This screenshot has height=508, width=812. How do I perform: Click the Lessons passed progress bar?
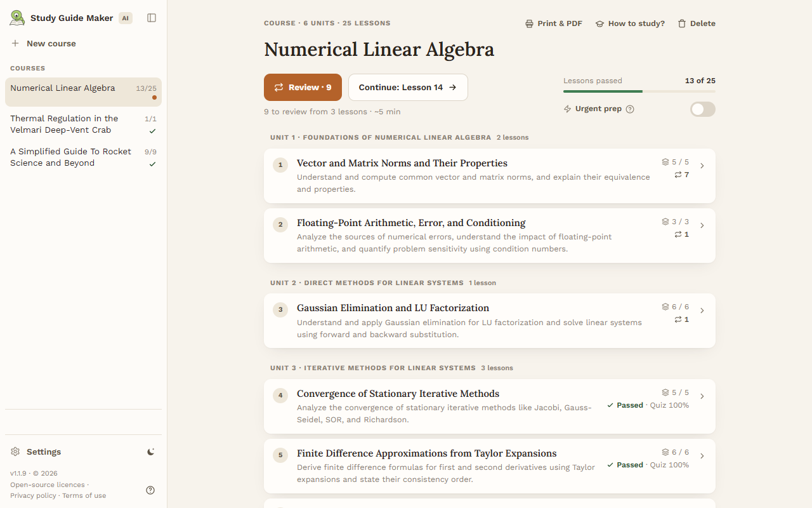[x=639, y=91]
